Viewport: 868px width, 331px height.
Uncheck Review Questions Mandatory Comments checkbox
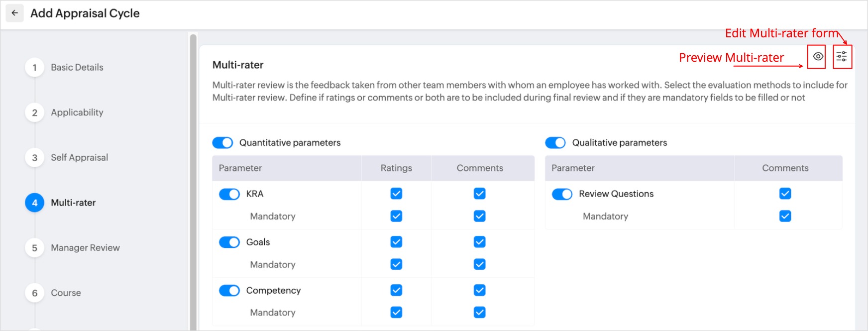pyautogui.click(x=785, y=216)
